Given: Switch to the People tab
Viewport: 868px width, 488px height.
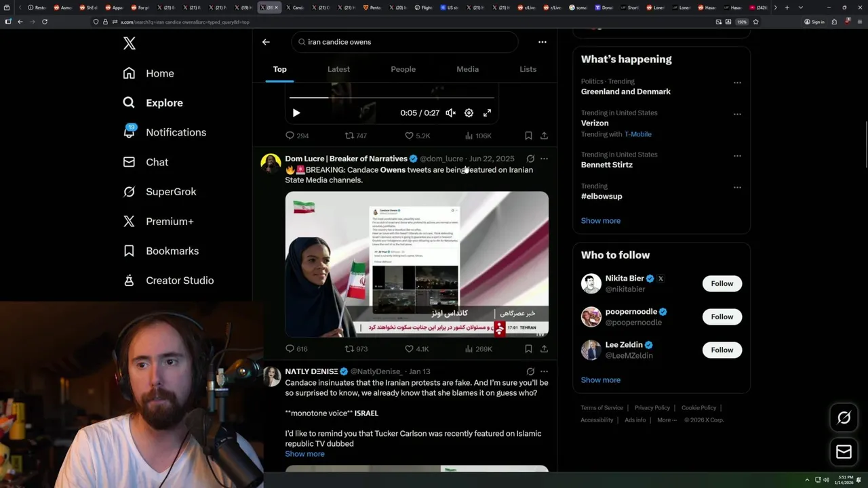Looking at the screenshot, I should [x=403, y=69].
